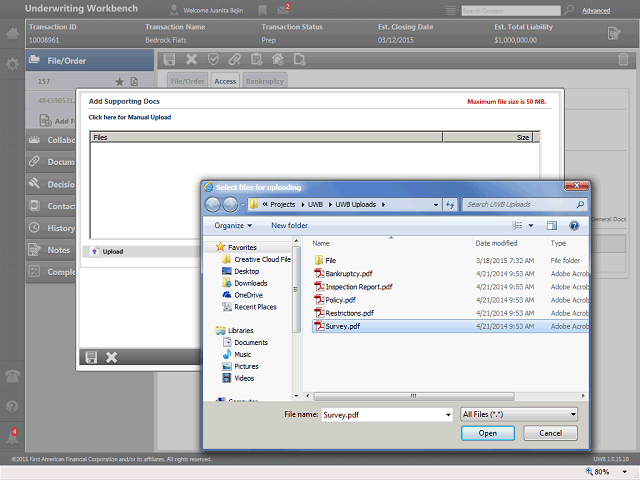Screen dimensions: 640x480
Task: Open the help question mark in sidebar
Action: 12,406
